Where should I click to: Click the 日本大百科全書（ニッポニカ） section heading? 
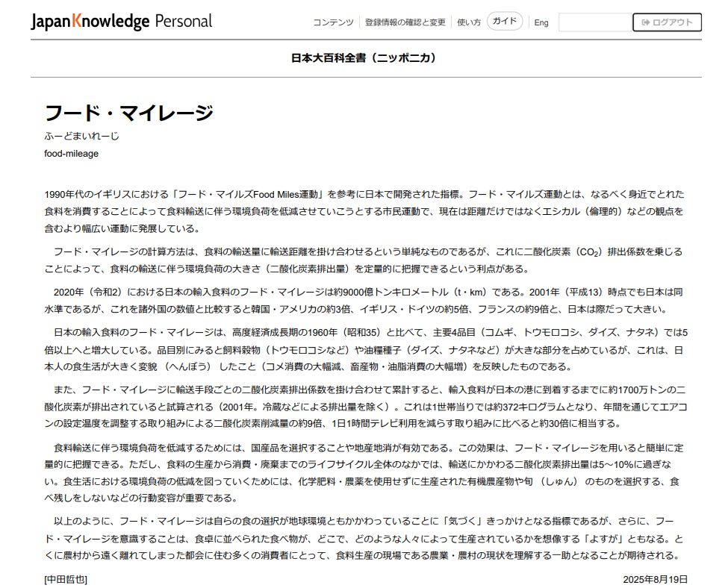[364, 57]
